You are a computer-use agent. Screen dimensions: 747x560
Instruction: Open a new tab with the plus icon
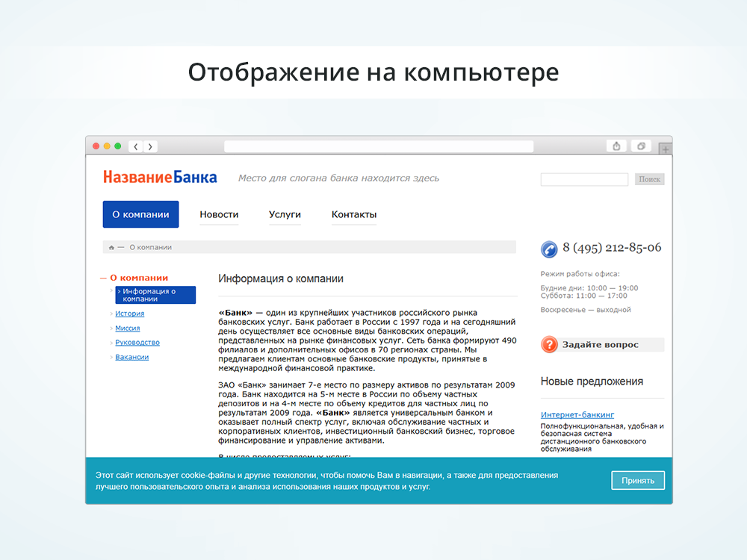pyautogui.click(x=663, y=149)
